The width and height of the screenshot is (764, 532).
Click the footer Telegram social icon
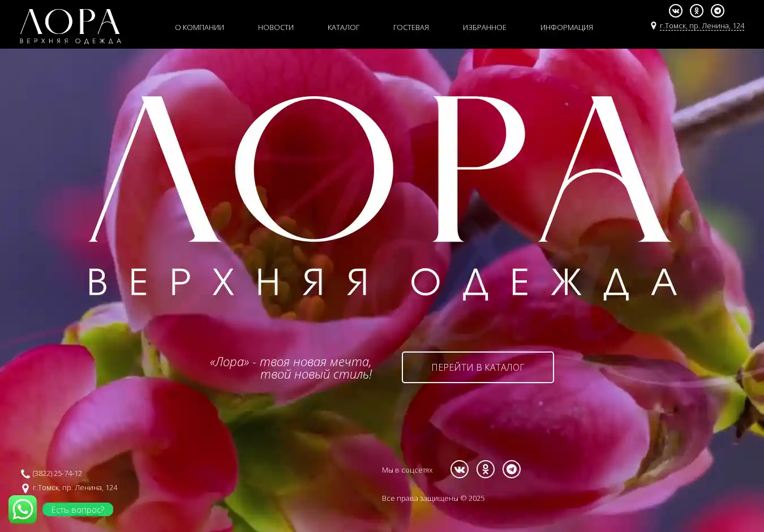coord(512,469)
